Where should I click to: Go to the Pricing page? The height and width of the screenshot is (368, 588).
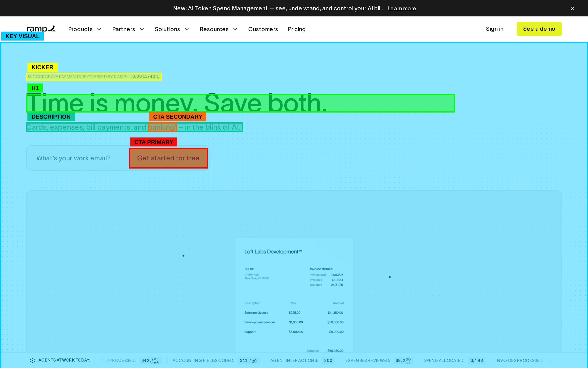pyautogui.click(x=297, y=29)
